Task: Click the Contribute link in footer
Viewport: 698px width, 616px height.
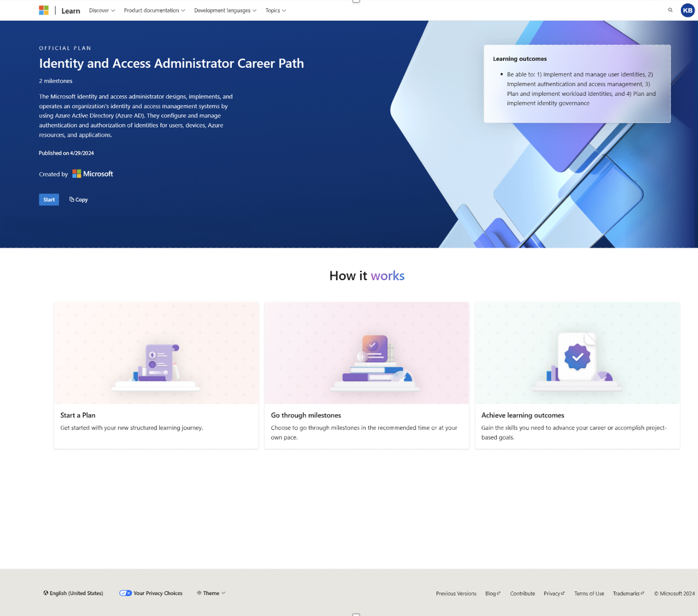Action: (522, 593)
